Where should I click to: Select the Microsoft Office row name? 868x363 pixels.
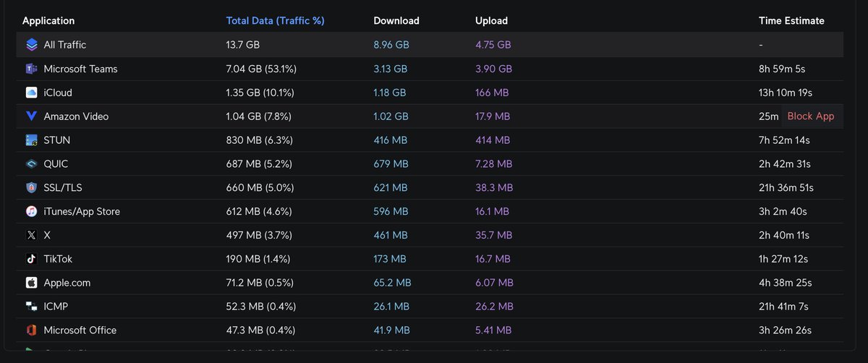point(80,330)
